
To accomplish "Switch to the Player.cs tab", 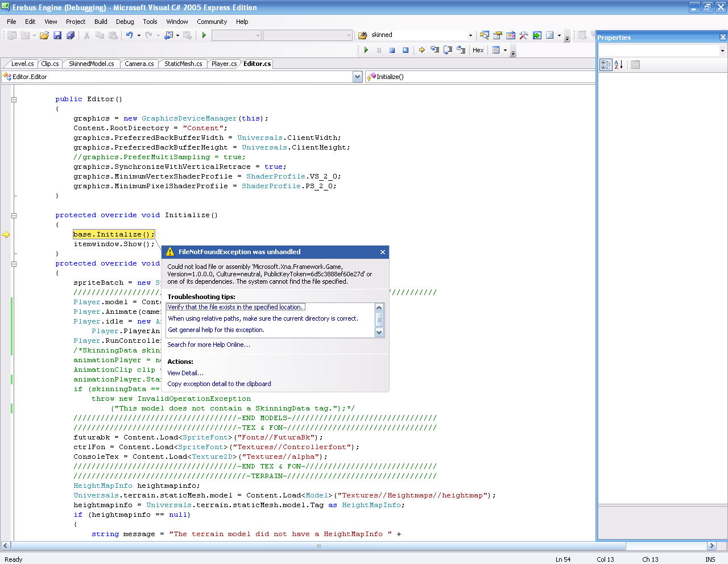I will [x=224, y=64].
